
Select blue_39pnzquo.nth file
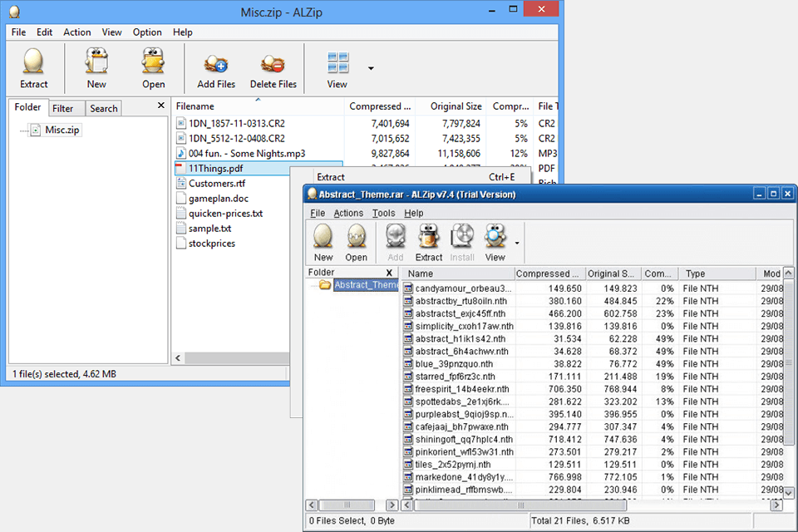(x=454, y=364)
